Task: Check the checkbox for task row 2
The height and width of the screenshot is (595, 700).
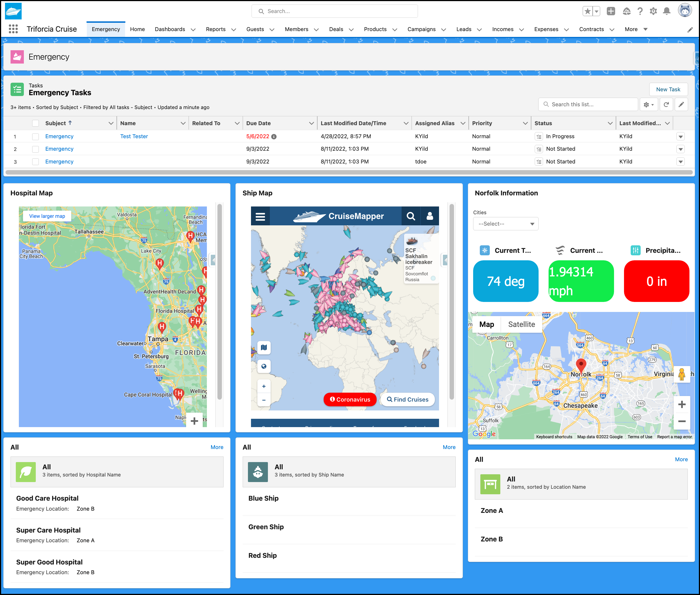Action: coord(35,149)
